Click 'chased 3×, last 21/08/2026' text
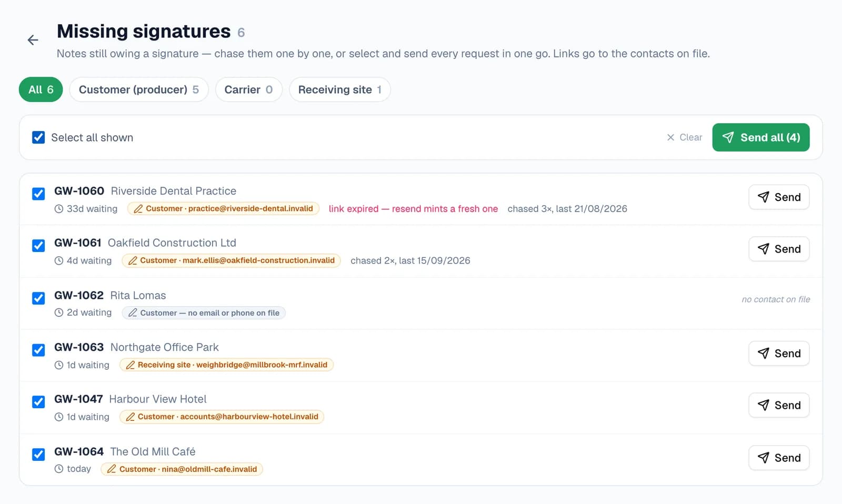 [567, 209]
